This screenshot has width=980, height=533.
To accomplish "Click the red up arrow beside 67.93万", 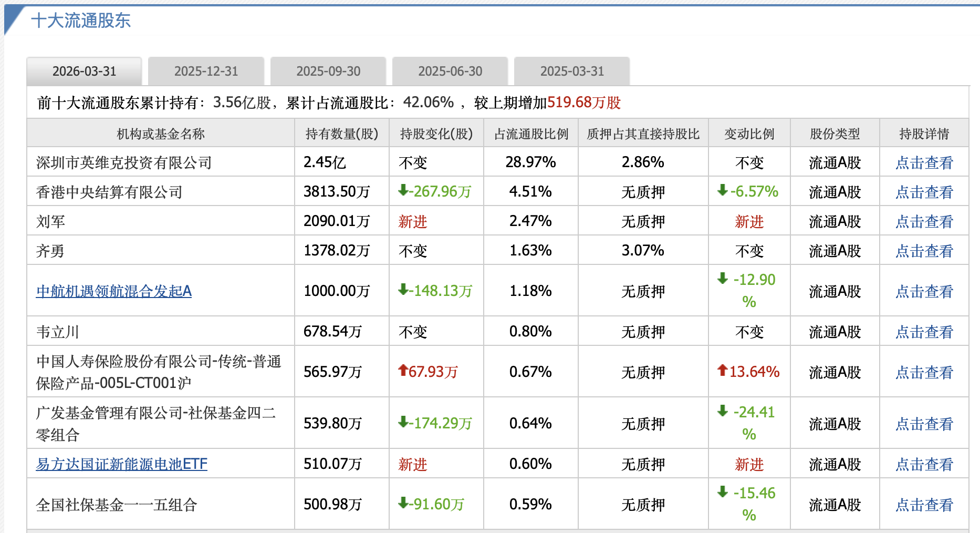I will click(x=403, y=371).
